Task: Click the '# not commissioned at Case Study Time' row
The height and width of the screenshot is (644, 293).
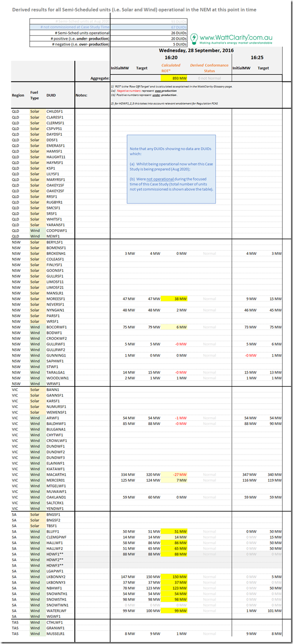Action: 109,27
